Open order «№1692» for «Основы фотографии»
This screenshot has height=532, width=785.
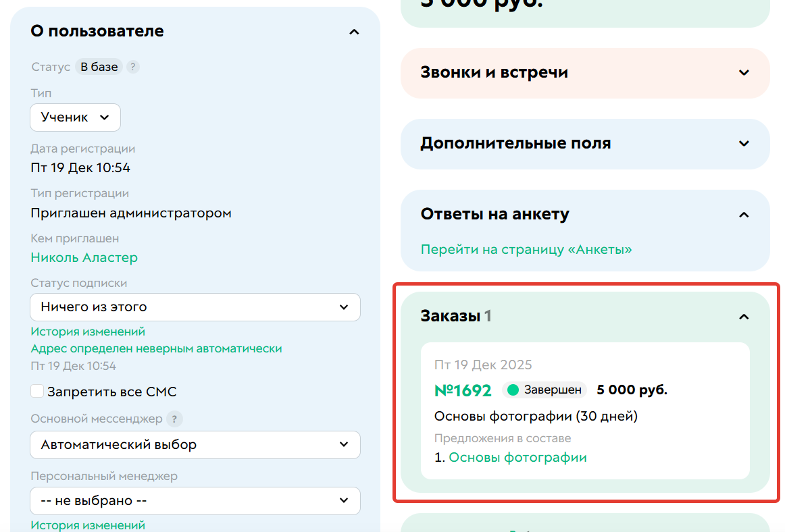pos(463,390)
